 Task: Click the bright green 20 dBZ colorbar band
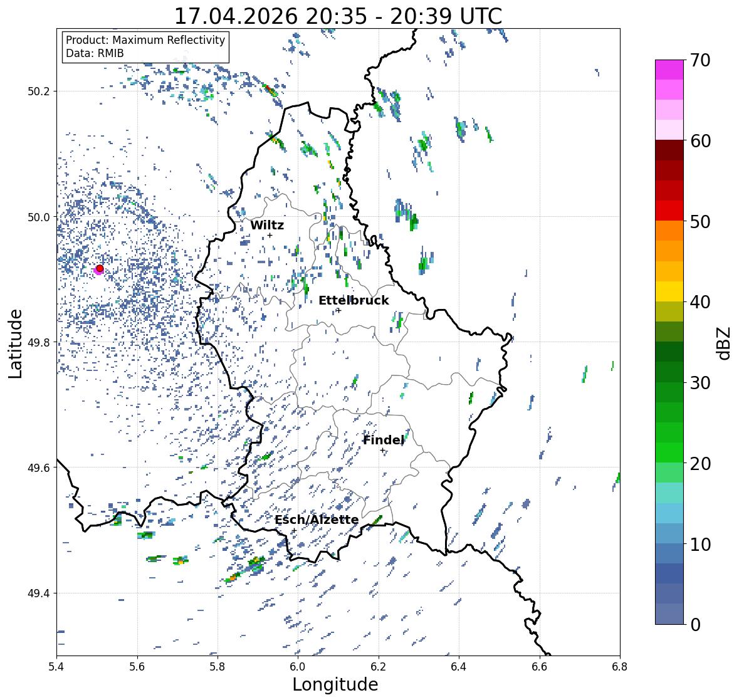[669, 452]
